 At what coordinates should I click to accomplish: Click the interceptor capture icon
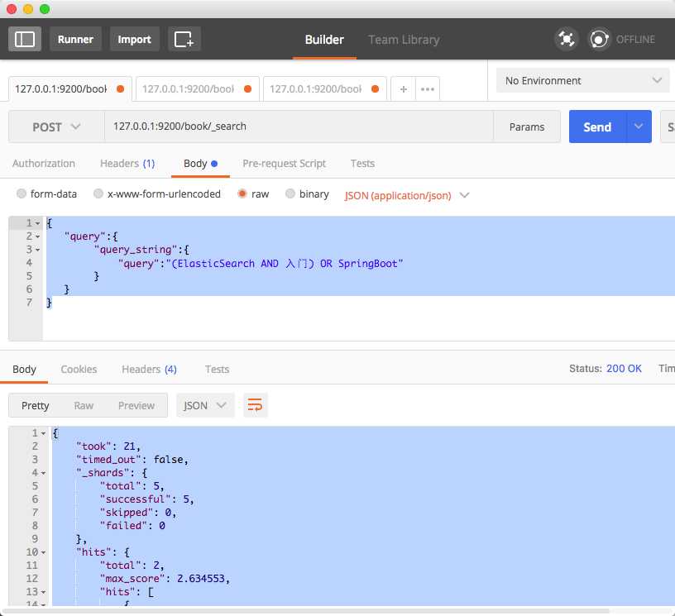(x=566, y=39)
